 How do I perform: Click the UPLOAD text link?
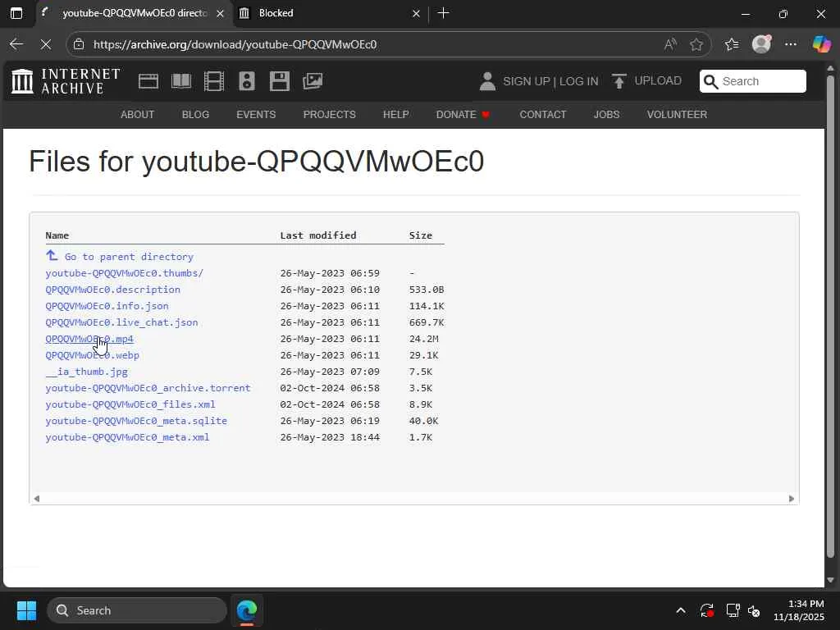658,81
